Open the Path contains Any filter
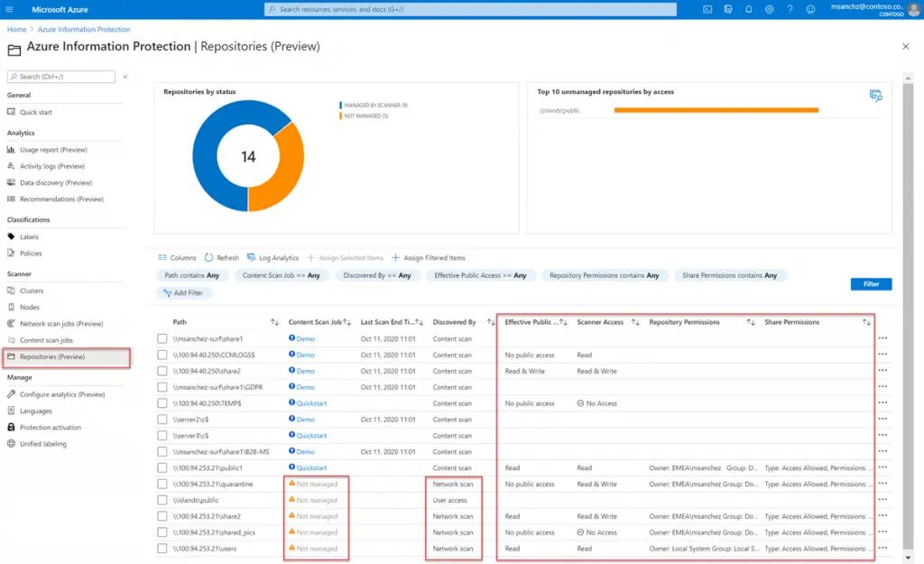The image size is (924, 564). (191, 275)
